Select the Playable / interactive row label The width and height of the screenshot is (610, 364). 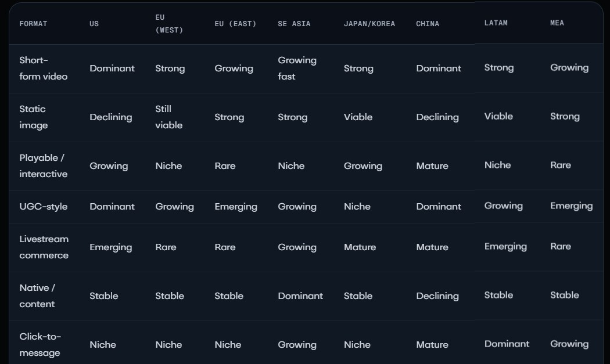pyautogui.click(x=43, y=166)
